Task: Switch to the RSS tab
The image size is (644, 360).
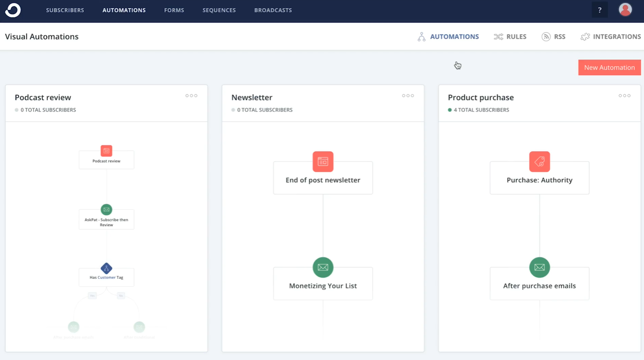Action: click(553, 37)
